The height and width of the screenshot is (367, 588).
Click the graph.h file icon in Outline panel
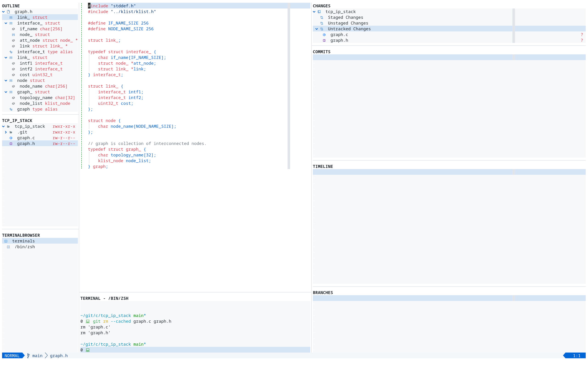[8, 11]
